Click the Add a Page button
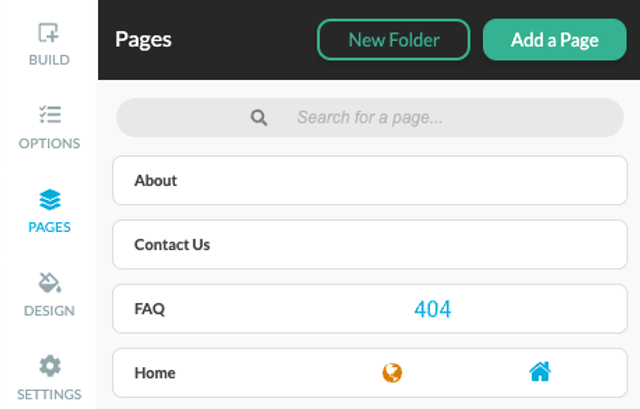Viewport: 640px width, 409px height. 554,40
